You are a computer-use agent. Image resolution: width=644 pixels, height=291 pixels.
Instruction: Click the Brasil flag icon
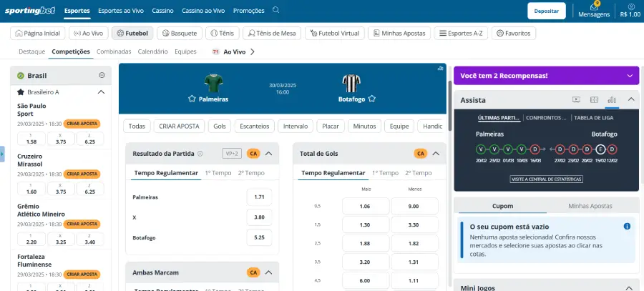coord(21,76)
